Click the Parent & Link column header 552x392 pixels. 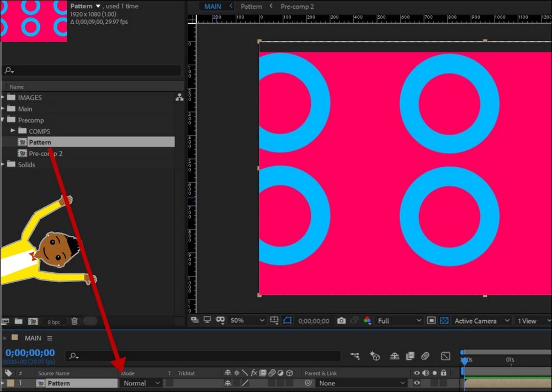pyautogui.click(x=321, y=373)
